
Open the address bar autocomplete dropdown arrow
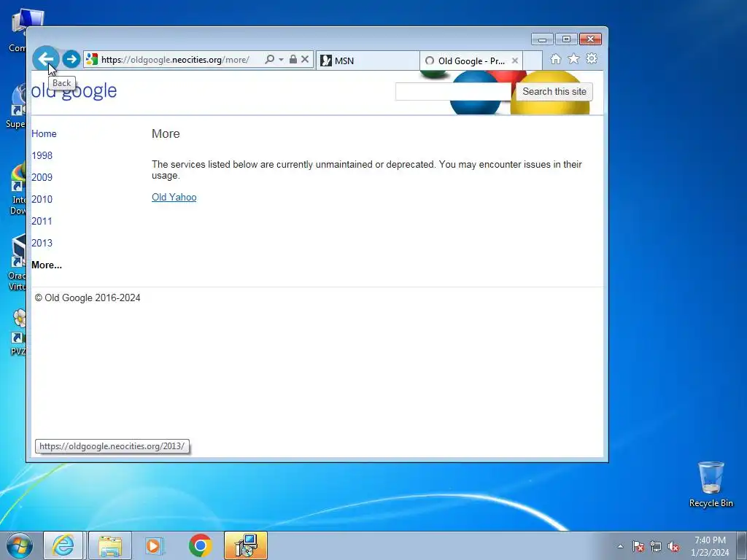tap(281, 59)
